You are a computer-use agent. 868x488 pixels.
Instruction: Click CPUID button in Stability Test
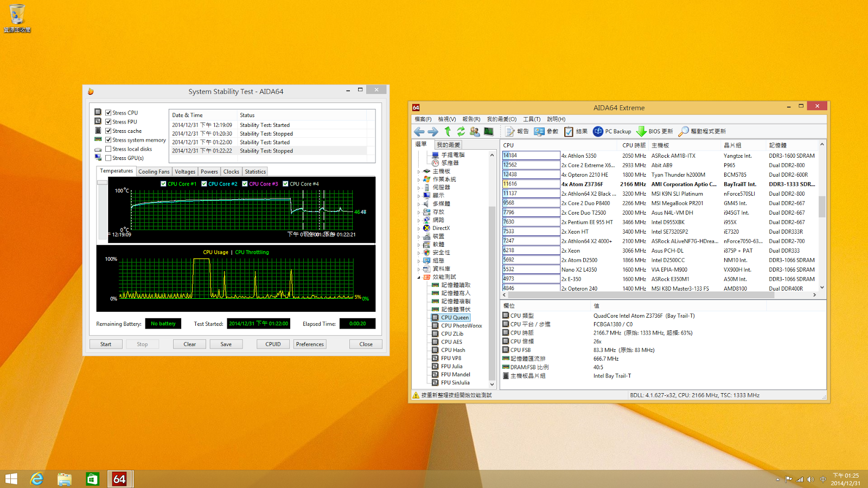(273, 344)
